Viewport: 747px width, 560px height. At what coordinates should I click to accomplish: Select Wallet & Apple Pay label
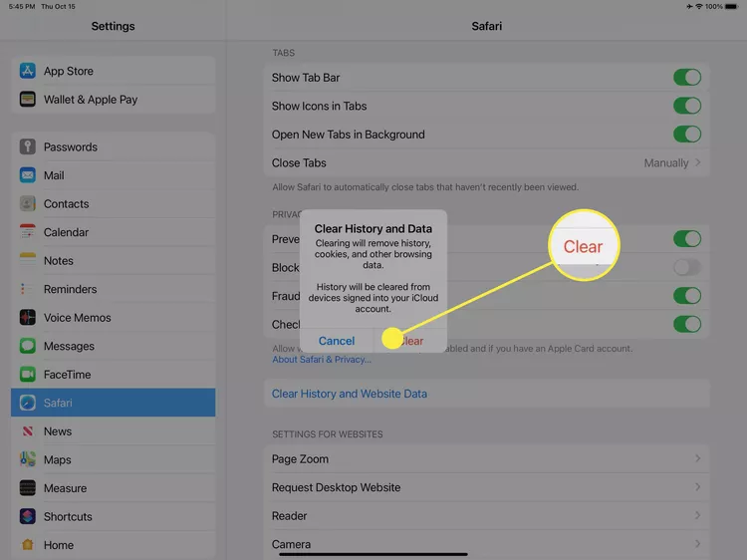click(x=91, y=100)
